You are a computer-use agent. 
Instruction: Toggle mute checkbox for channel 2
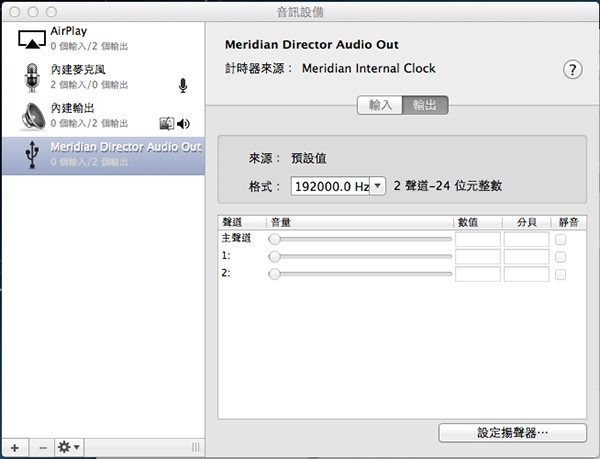(561, 274)
